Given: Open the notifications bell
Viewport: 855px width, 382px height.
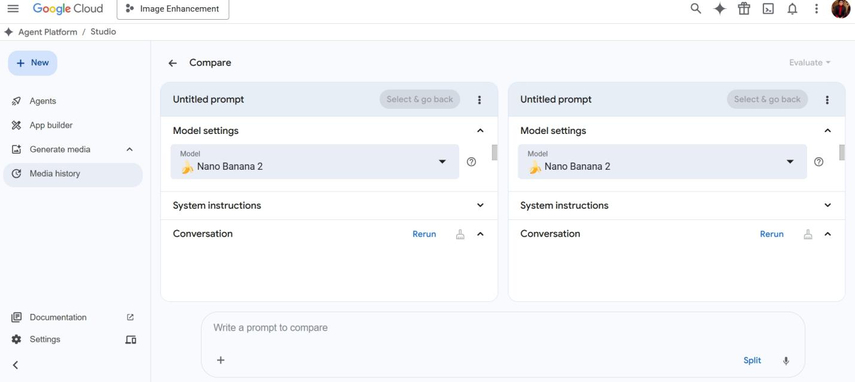Looking at the screenshot, I should tap(792, 9).
